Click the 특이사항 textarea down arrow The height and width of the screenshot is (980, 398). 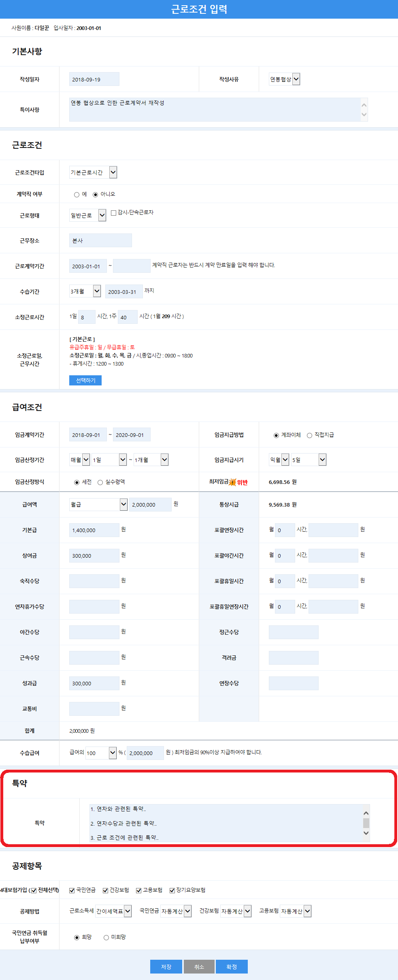364,115
